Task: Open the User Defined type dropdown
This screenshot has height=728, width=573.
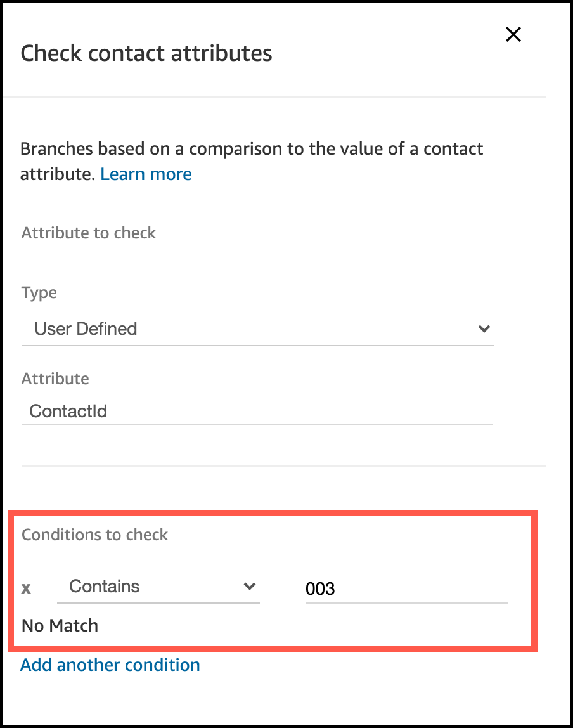Action: point(257,329)
